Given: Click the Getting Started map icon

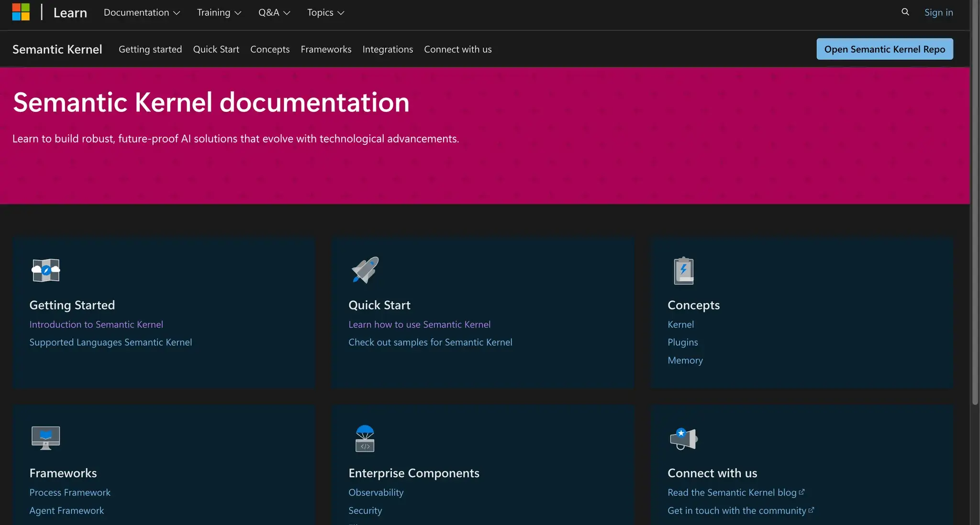Looking at the screenshot, I should click(45, 270).
